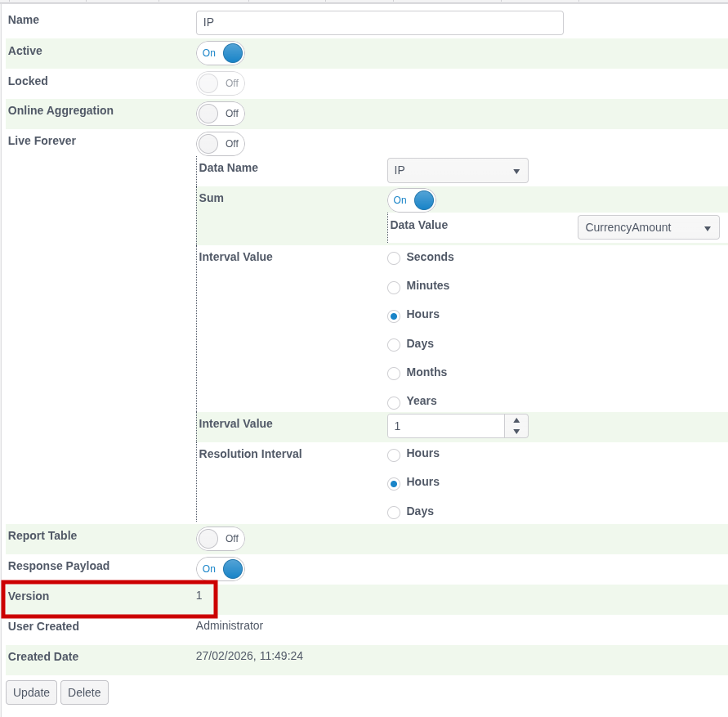Select the unselected Hours radio under Resolution Interval
Viewport: 728px width, 717px height.
394,455
